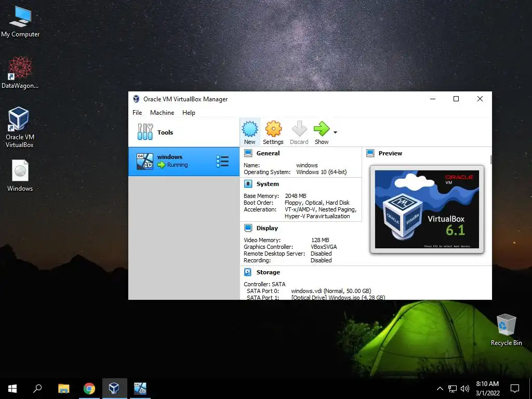
Task: Select the Recycle Bin desktop icon
Action: click(506, 329)
